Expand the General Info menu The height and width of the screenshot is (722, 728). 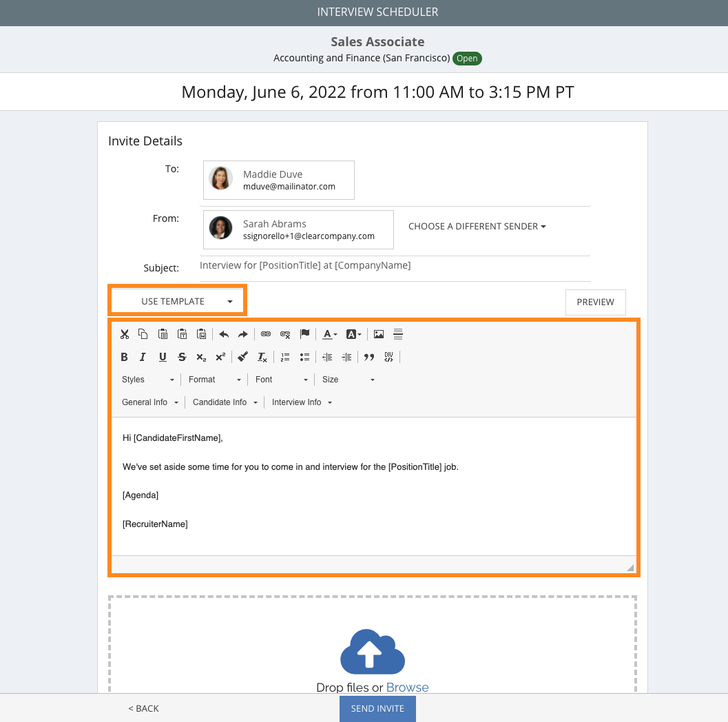pyautogui.click(x=150, y=402)
